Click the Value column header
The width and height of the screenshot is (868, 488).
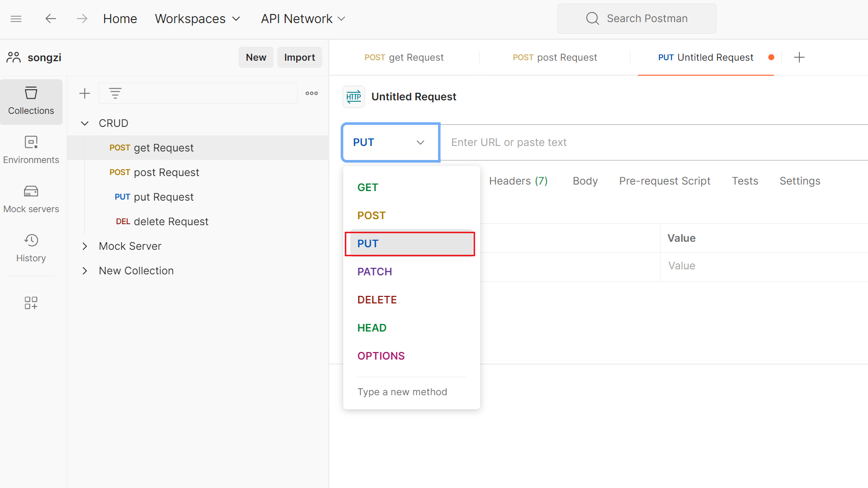click(x=682, y=238)
